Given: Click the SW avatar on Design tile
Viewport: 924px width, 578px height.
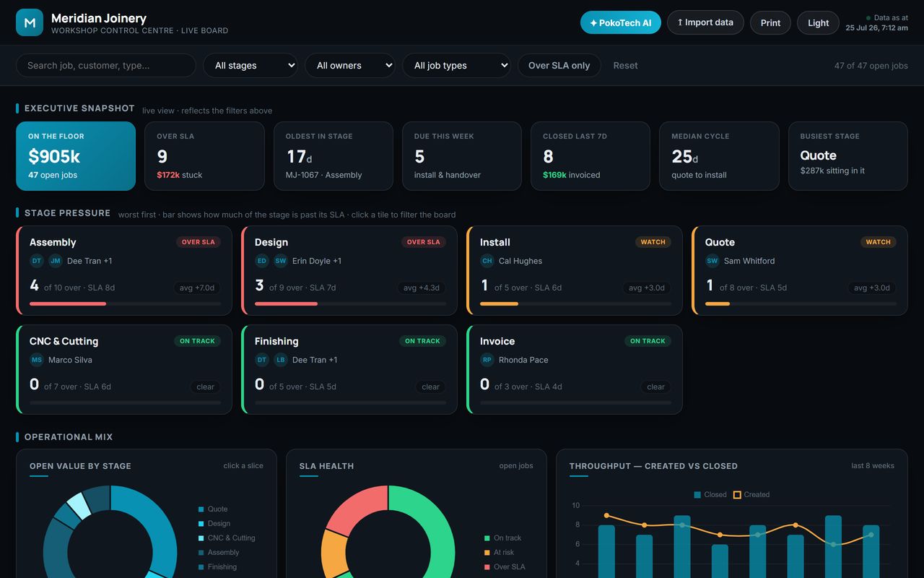Looking at the screenshot, I should [281, 261].
